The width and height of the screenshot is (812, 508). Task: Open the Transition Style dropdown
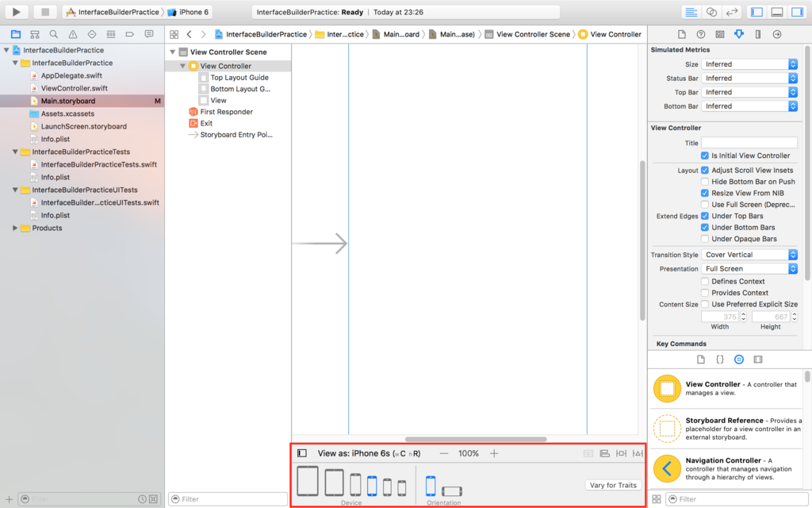click(750, 254)
